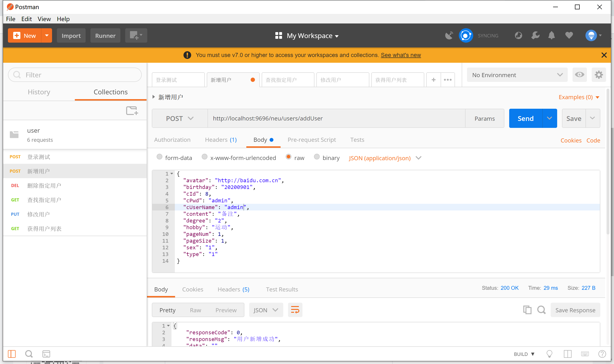
Task: Click the capture requests satellite icon
Action: click(x=449, y=36)
